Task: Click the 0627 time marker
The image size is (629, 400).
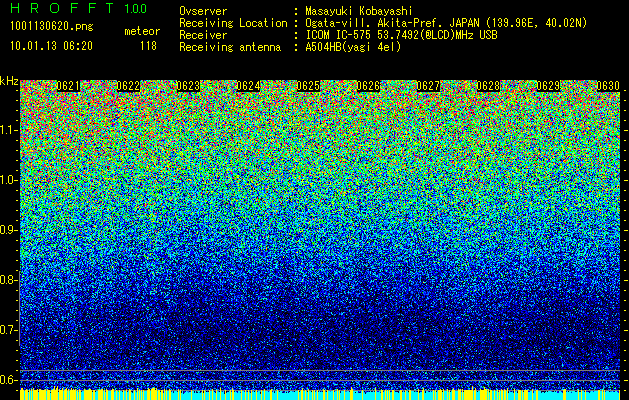Action: point(428,86)
